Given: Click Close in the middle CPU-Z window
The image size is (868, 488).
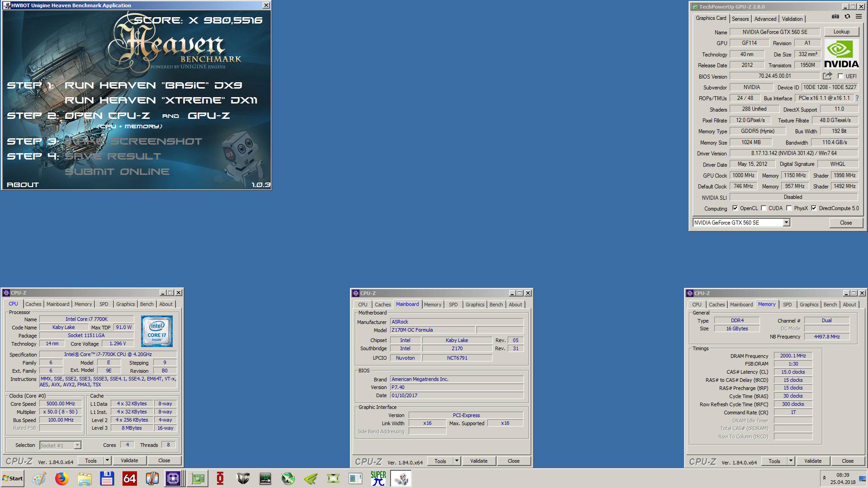Looking at the screenshot, I should (x=514, y=461).
